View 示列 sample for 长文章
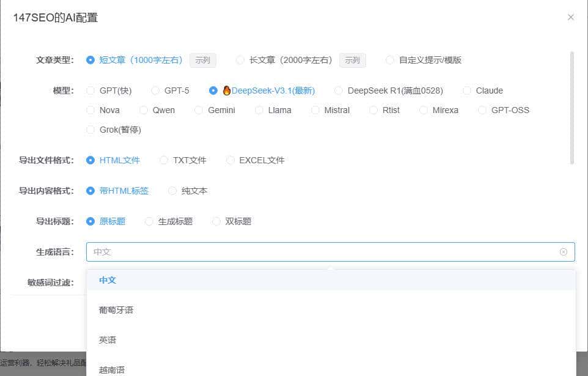Viewport: 588px width, 376px height. coord(352,60)
